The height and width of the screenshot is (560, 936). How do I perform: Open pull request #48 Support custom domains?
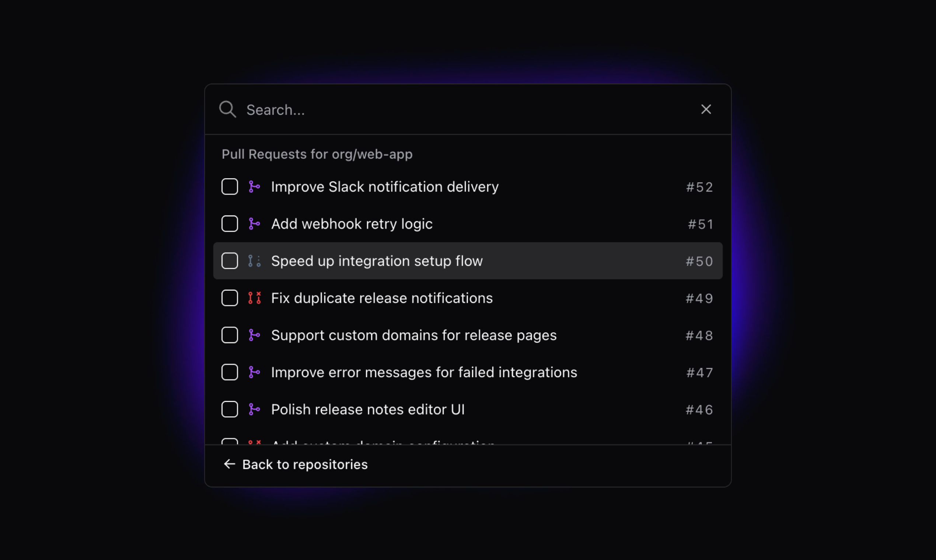coord(413,335)
